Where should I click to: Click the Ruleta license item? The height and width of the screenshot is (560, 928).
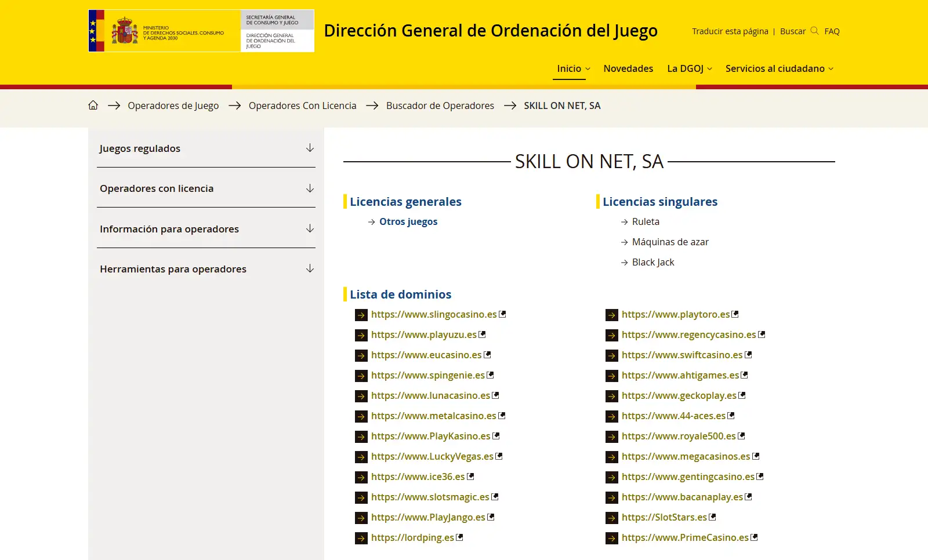click(x=646, y=221)
